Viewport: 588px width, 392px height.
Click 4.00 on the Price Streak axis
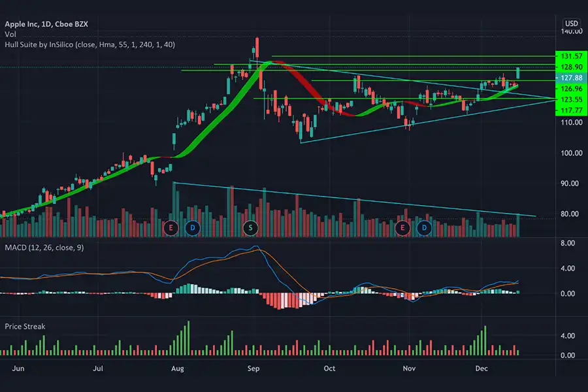point(568,336)
